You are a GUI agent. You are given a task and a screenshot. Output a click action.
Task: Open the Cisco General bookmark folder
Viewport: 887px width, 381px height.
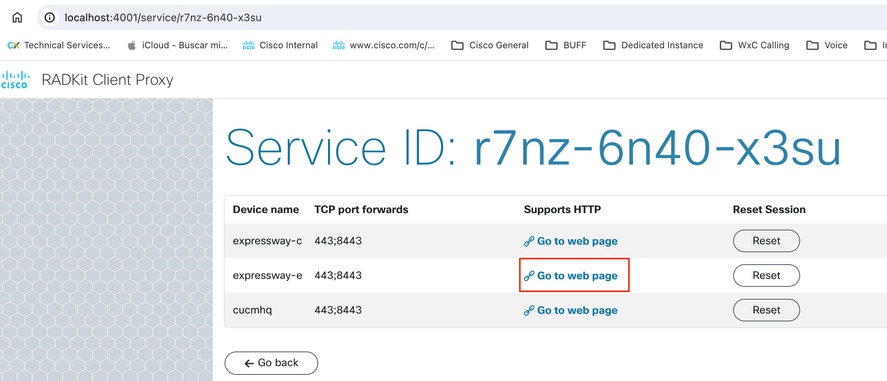pyautogui.click(x=490, y=45)
